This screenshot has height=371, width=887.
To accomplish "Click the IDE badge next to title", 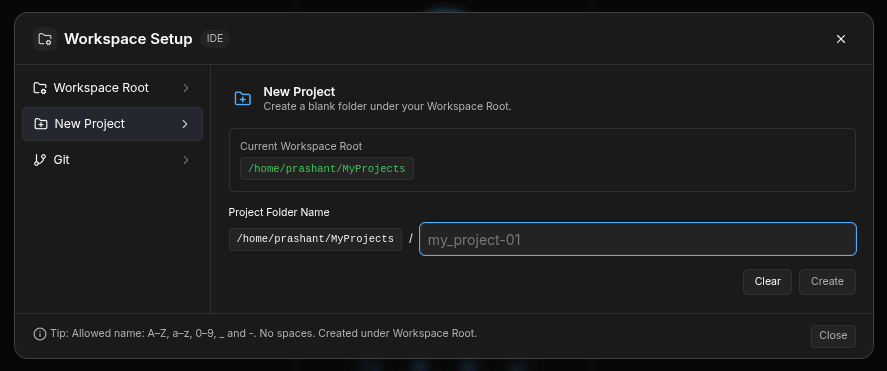I will click(215, 39).
